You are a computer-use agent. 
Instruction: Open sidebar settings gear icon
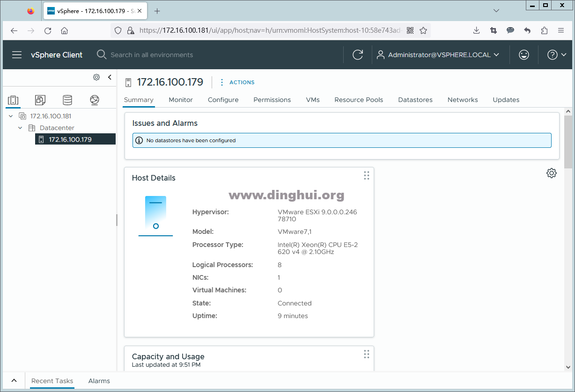[96, 77]
